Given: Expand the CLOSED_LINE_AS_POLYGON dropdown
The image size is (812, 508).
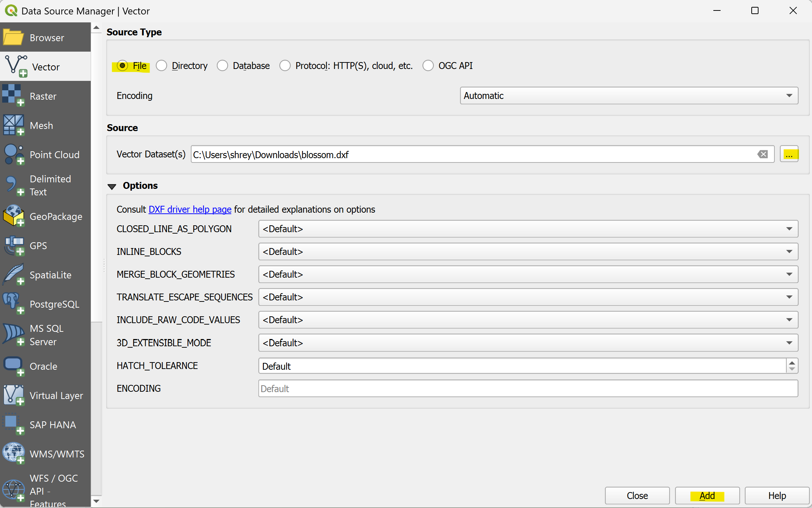Looking at the screenshot, I should point(528,229).
